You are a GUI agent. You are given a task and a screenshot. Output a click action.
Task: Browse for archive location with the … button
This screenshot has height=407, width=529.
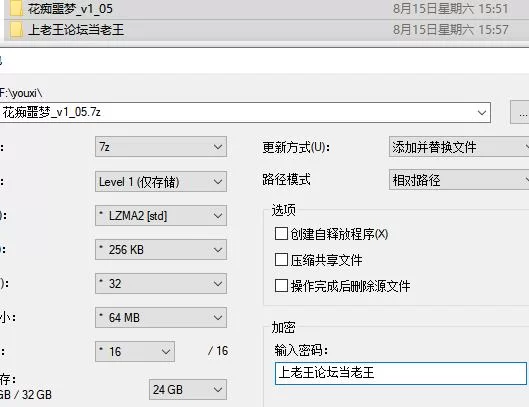point(520,112)
